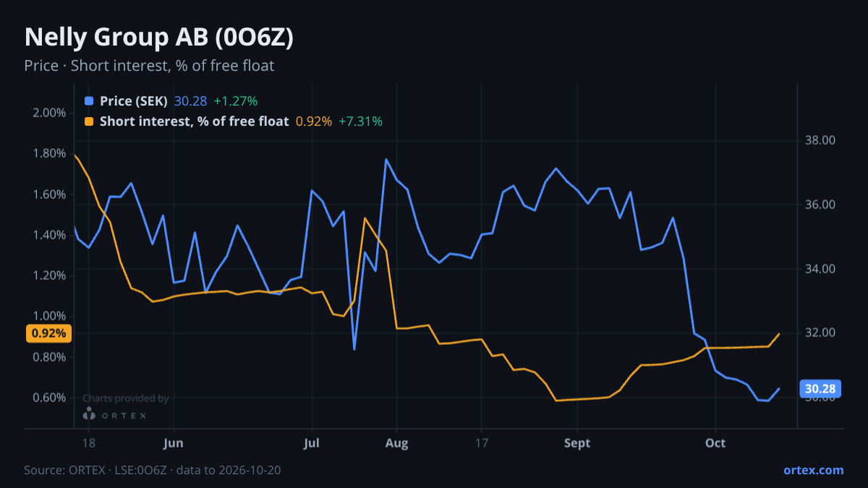Click the 17 date axis label
This screenshot has height=488, width=868.
coord(482,442)
